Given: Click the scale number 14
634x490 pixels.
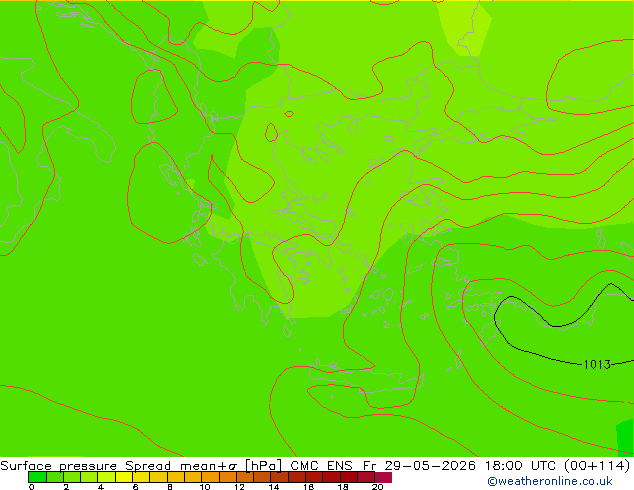Looking at the screenshot, I should tap(274, 487).
